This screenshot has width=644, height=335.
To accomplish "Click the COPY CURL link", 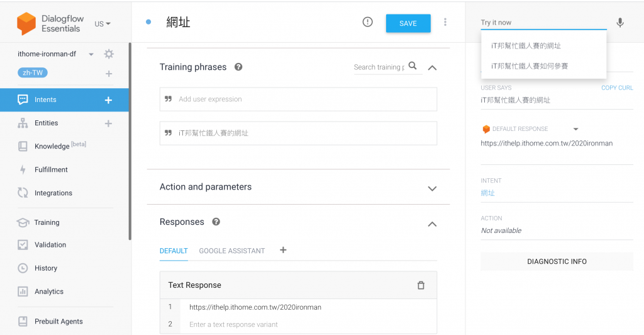I will point(617,88).
